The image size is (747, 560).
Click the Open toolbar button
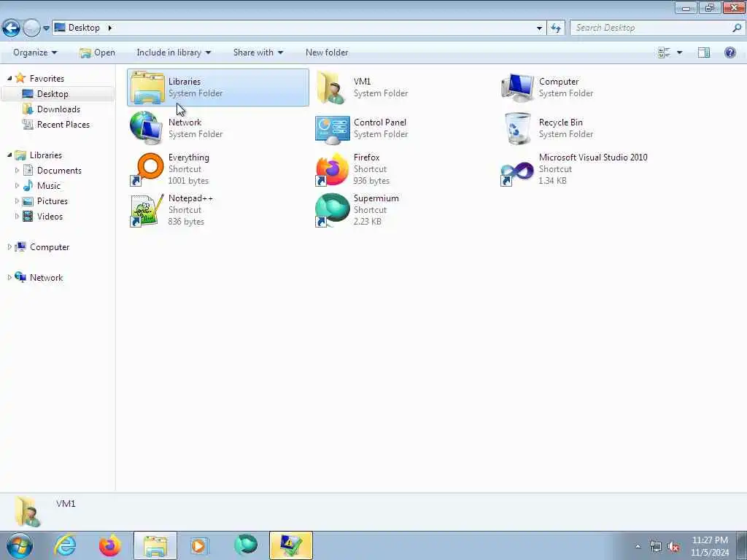[97, 52]
